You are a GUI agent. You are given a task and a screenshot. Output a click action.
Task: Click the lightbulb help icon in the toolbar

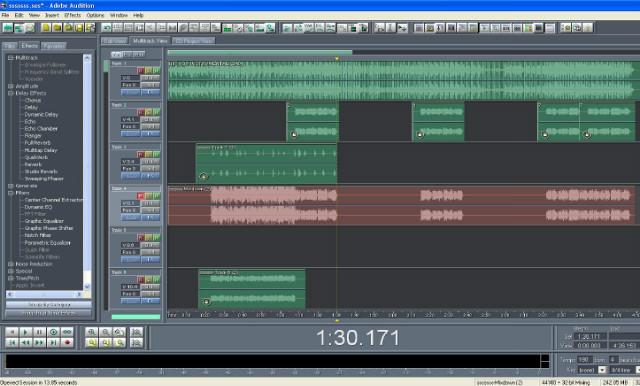coord(588,28)
